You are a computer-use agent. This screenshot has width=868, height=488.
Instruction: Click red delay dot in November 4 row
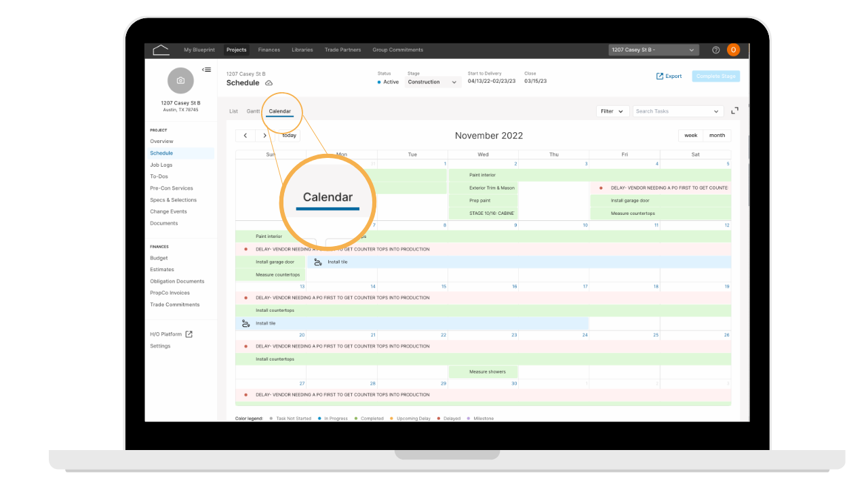pyautogui.click(x=601, y=188)
